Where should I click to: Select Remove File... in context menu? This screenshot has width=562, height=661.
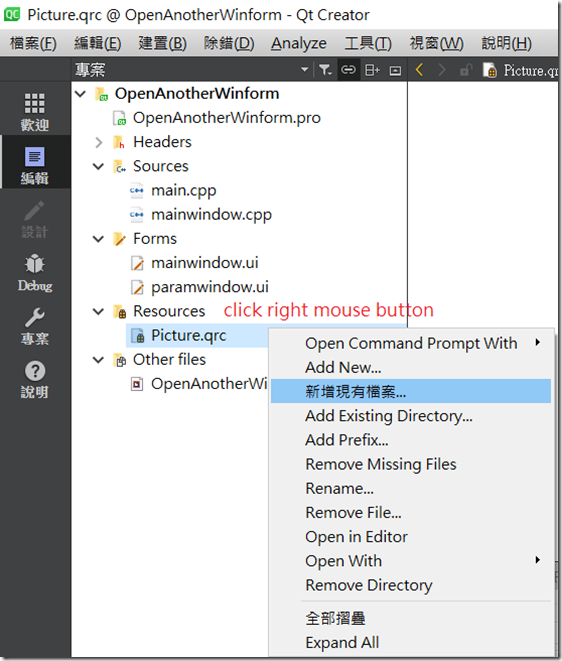coord(411,513)
